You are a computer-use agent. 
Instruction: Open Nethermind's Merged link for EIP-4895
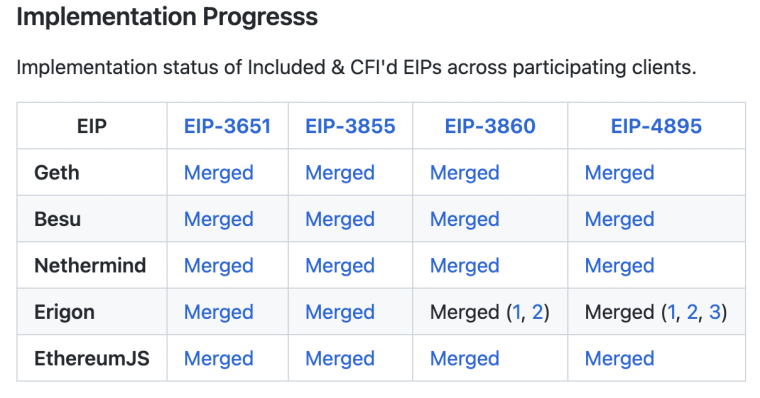pos(619,266)
